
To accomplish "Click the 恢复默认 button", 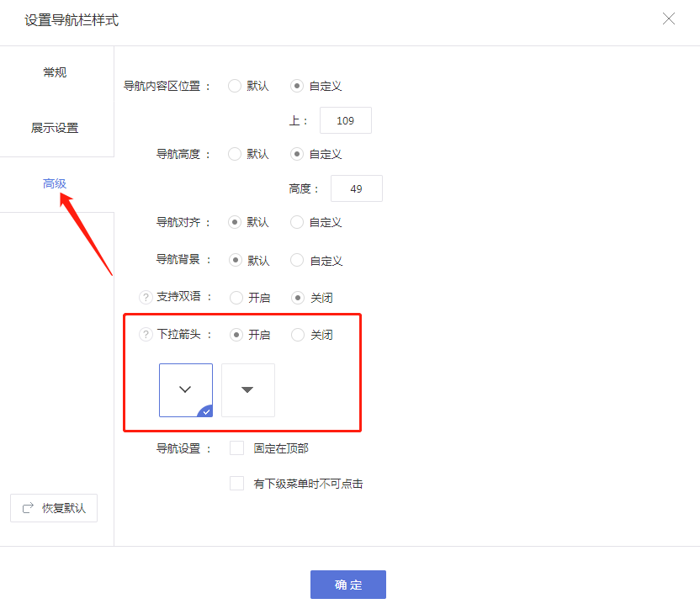I will tap(54, 508).
